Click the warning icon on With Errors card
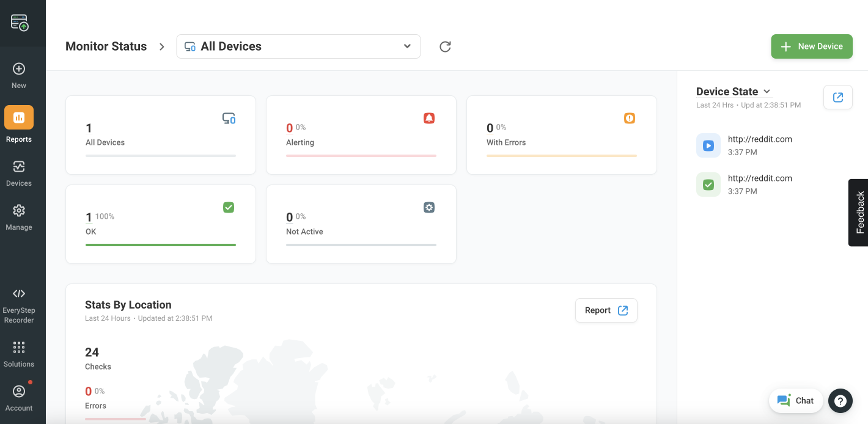The height and width of the screenshot is (424, 868). point(630,118)
